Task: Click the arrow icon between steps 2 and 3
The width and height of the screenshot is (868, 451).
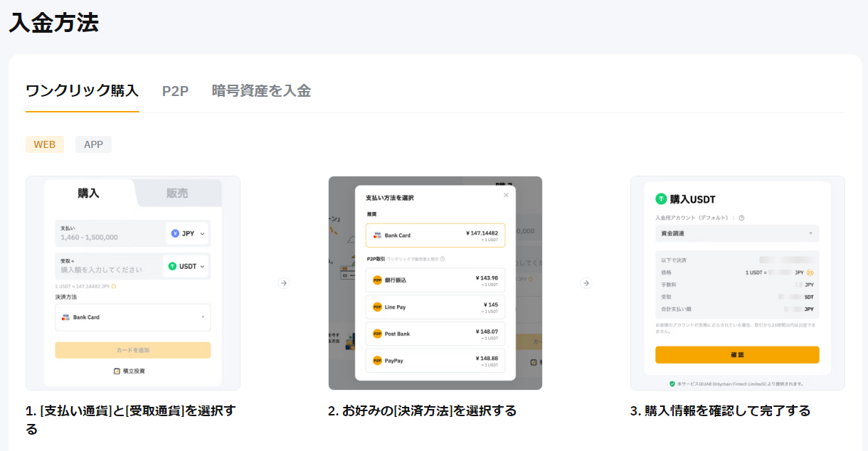Action: (x=586, y=283)
